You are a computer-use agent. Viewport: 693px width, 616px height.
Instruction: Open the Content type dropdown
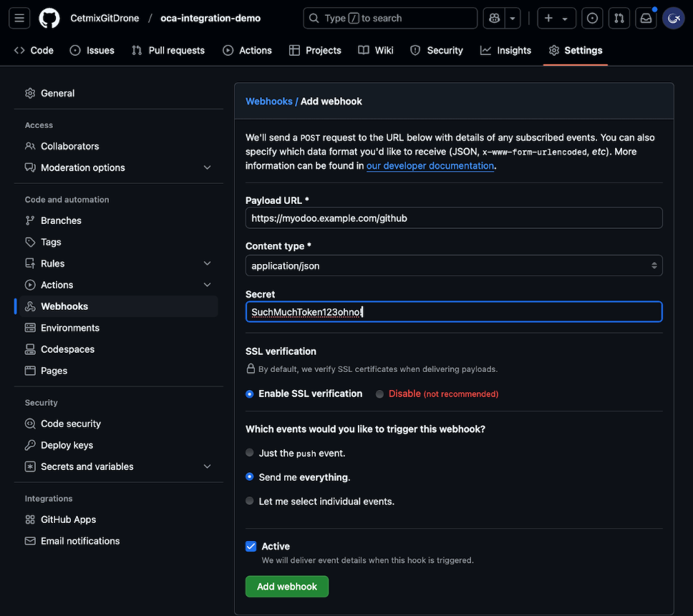point(453,265)
